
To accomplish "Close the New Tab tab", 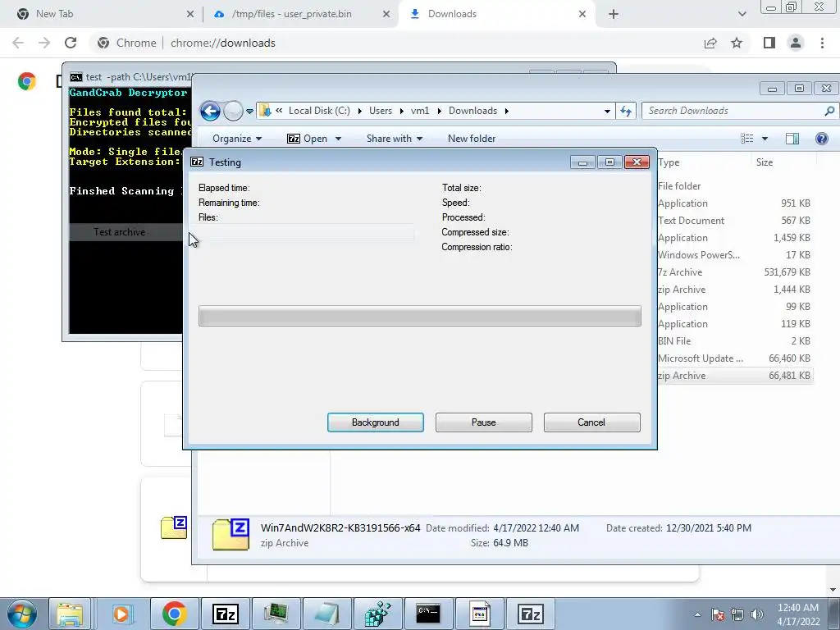I will point(190,14).
